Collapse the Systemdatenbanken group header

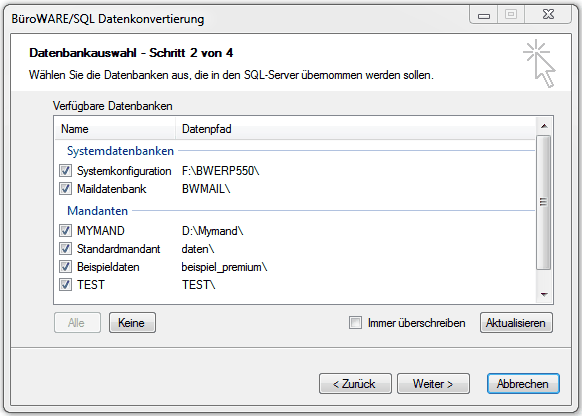point(120,151)
